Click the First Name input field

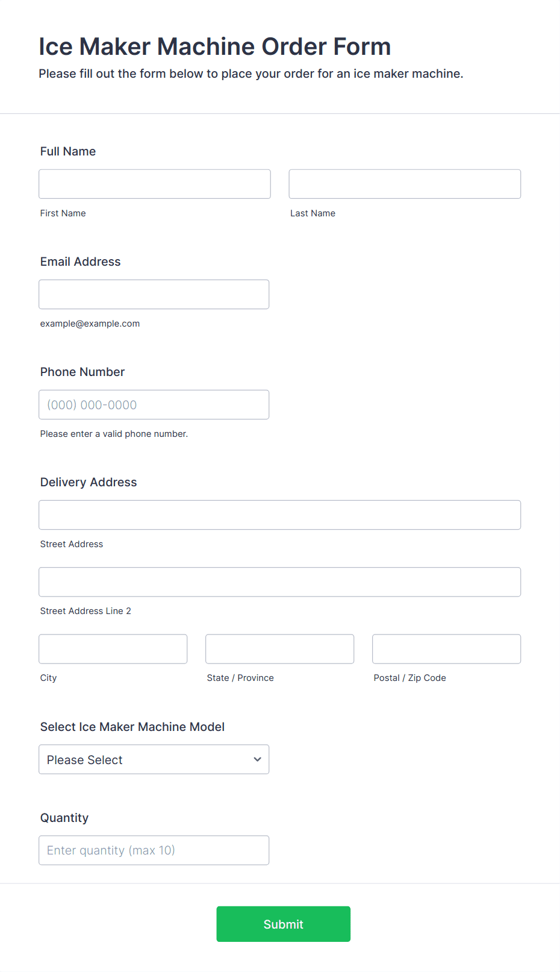point(155,184)
